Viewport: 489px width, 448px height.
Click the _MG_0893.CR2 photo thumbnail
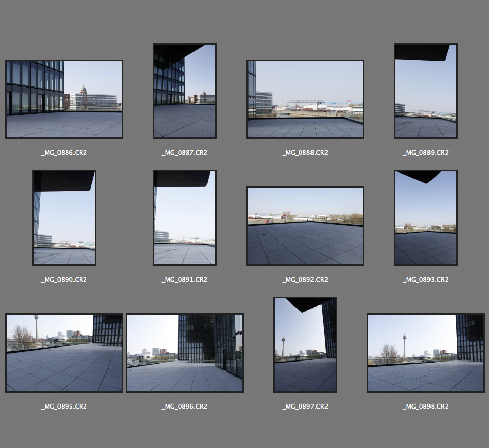tap(426, 218)
